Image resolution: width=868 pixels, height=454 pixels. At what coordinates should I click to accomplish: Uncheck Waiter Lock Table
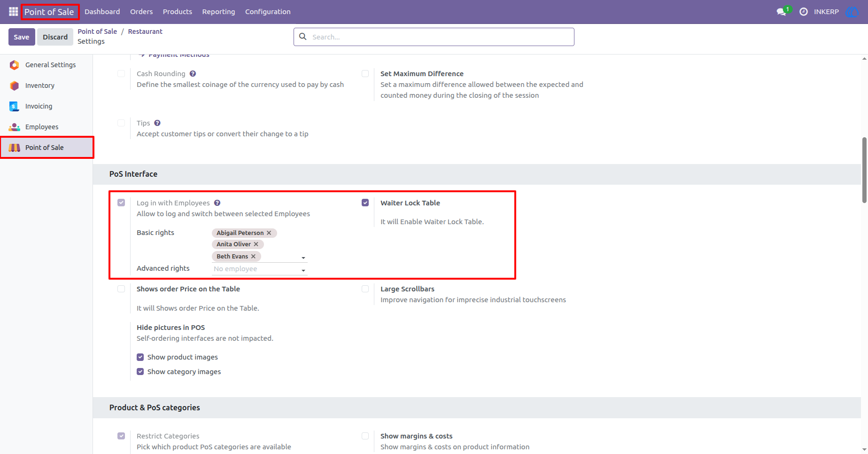click(x=365, y=203)
